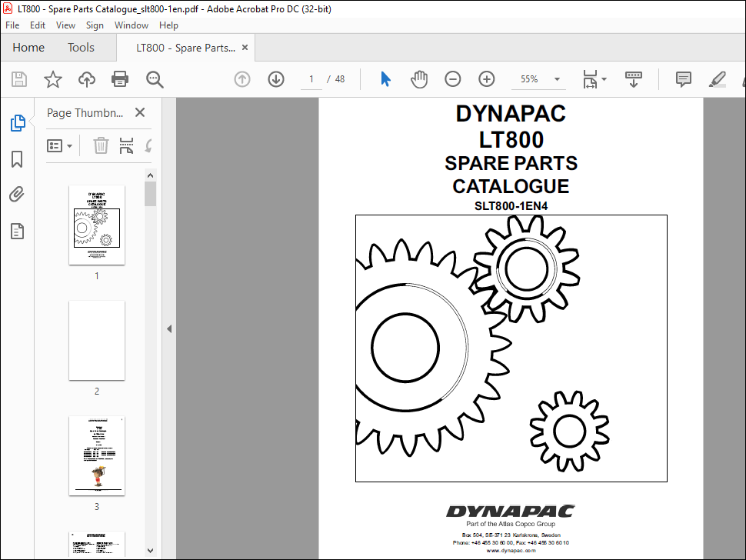746x560 pixels.
Task: Select the page 1 thumbnail
Action: 97,225
